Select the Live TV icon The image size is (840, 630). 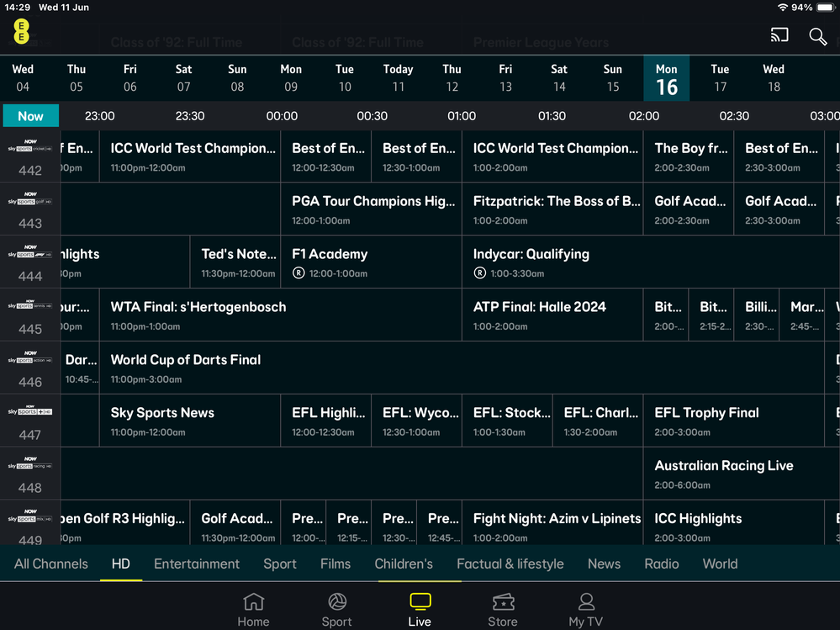(420, 610)
